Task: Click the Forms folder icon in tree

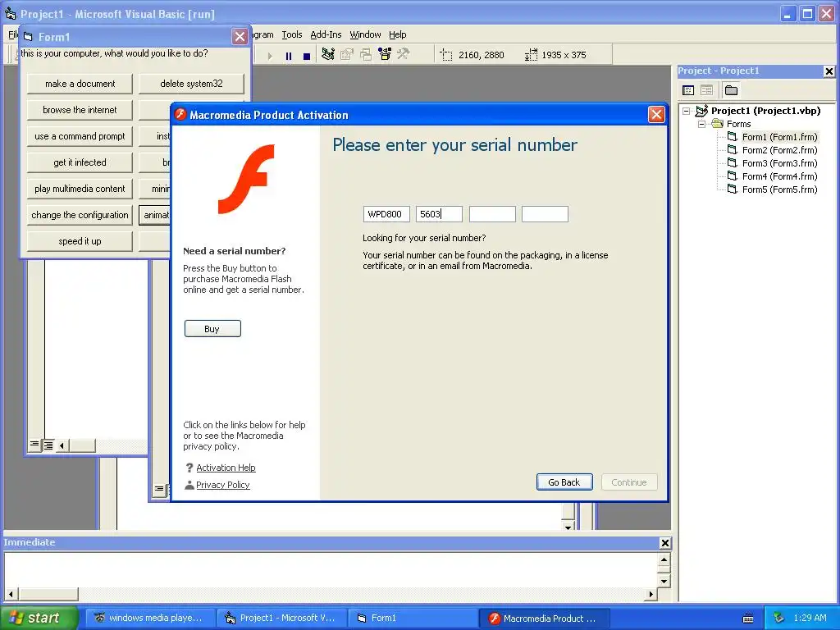Action: (x=717, y=124)
